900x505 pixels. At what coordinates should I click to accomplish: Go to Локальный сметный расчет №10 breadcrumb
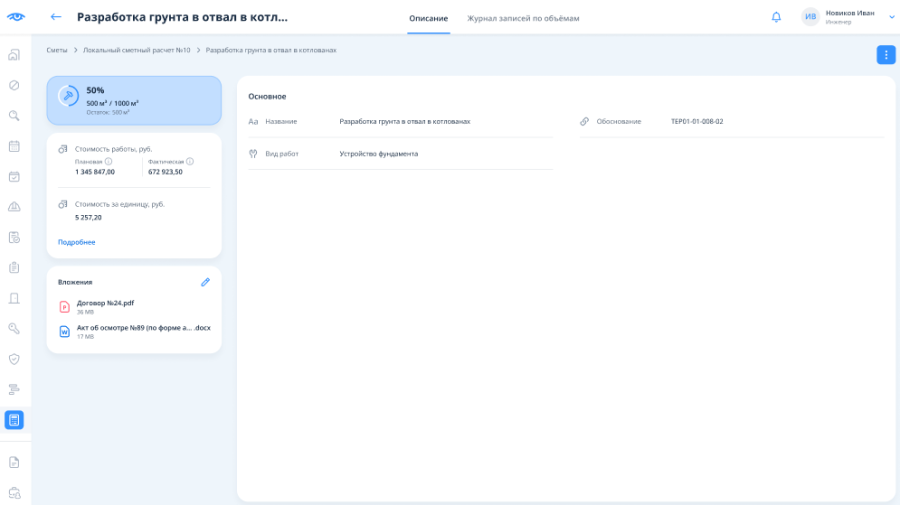coord(137,50)
